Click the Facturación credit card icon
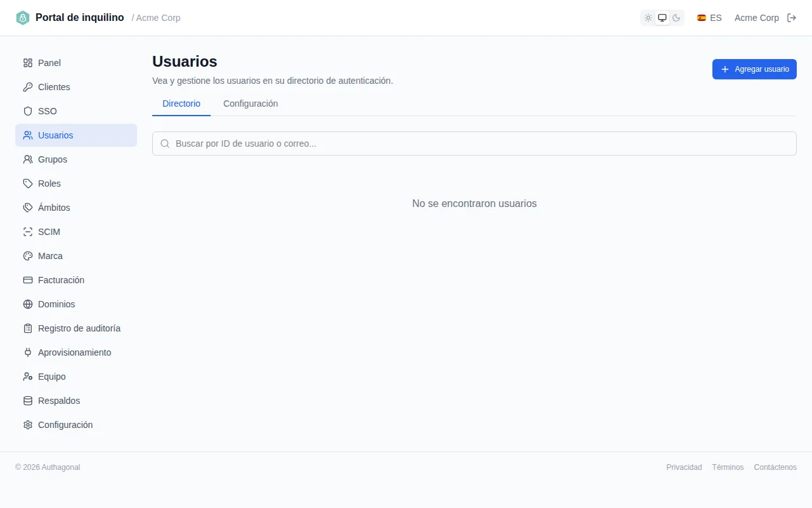 coord(28,280)
